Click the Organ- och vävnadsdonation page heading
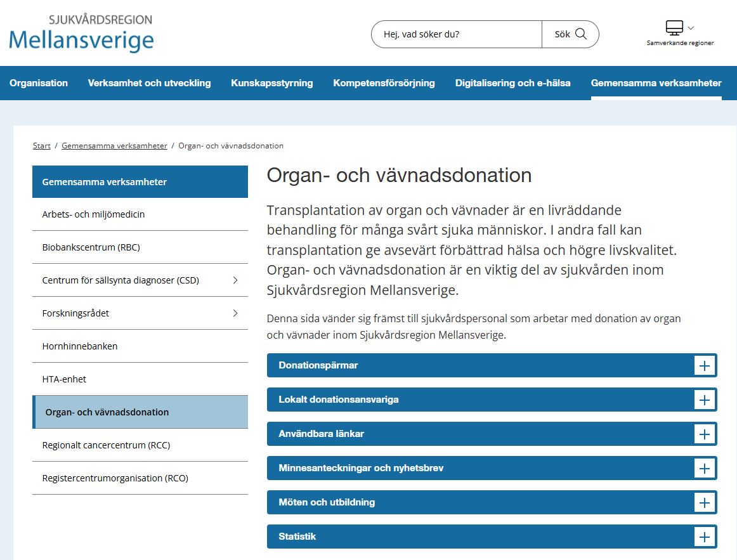737x560 pixels. click(399, 176)
